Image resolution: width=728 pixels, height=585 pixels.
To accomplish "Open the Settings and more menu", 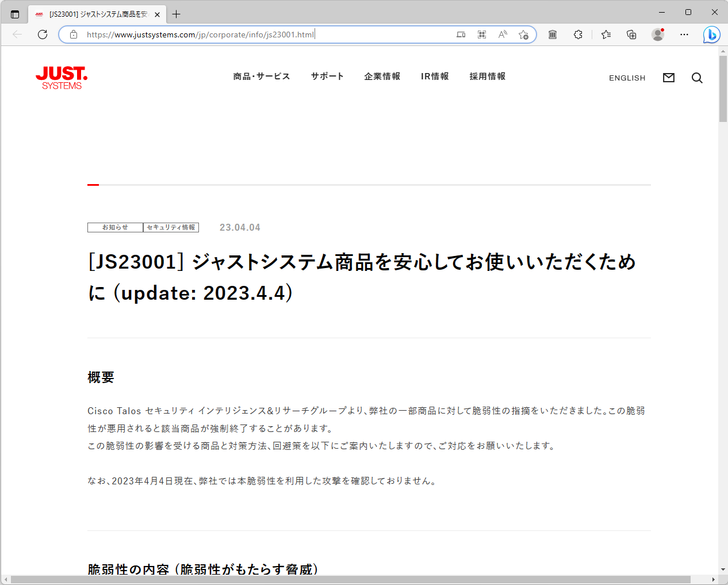I will [684, 35].
